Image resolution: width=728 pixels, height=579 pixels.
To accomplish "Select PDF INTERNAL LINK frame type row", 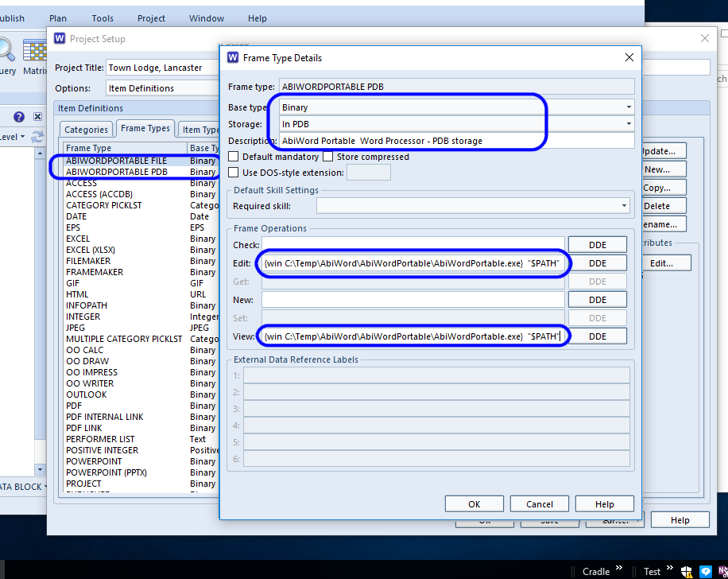I will click(141, 418).
